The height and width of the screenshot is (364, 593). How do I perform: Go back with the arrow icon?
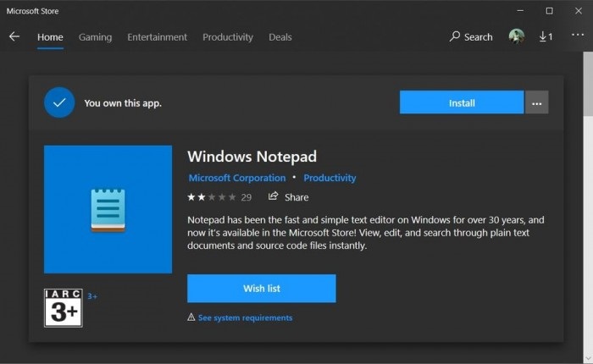click(x=14, y=36)
